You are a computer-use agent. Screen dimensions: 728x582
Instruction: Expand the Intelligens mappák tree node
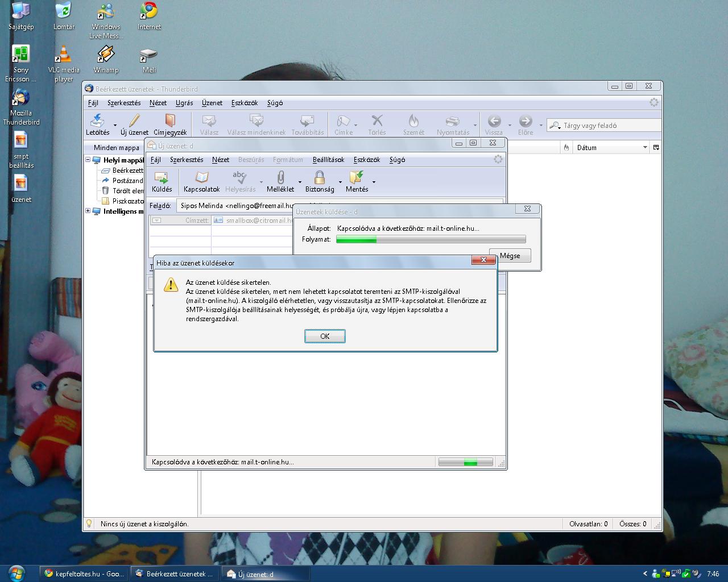click(88, 211)
